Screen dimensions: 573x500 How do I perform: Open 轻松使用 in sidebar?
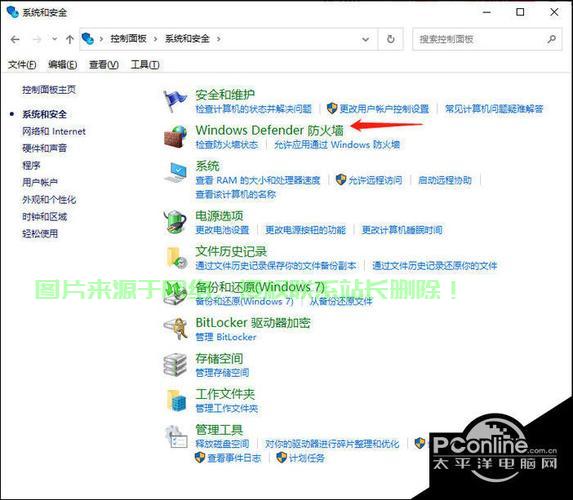tap(40, 234)
